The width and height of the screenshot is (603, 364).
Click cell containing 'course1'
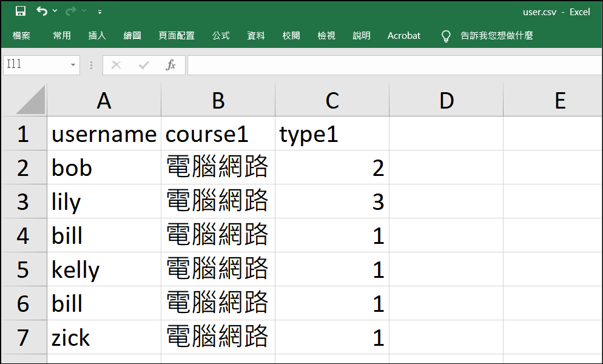[x=218, y=133]
